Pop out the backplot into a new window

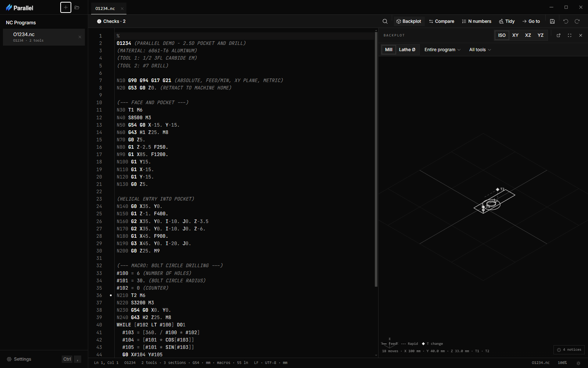(559, 35)
